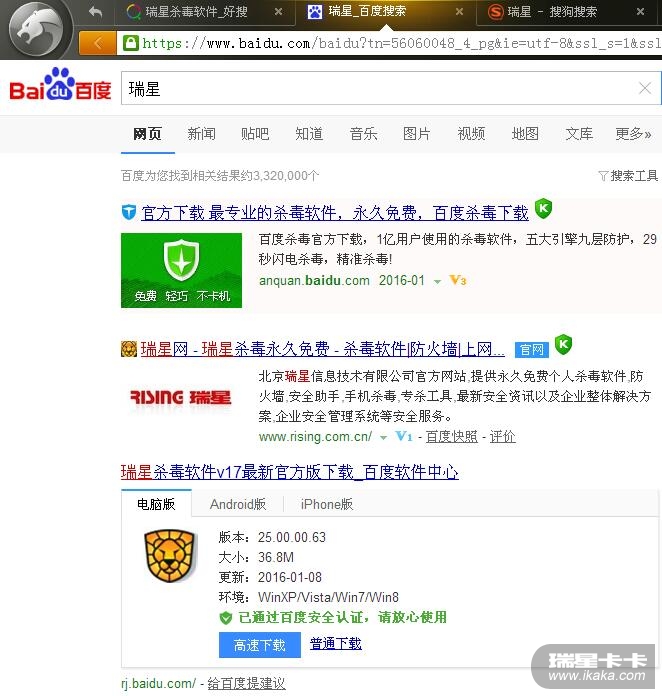Viewport: 662px width, 696px height.
Task: Click the green K badge after Baidu antivirus title
Action: [543, 209]
